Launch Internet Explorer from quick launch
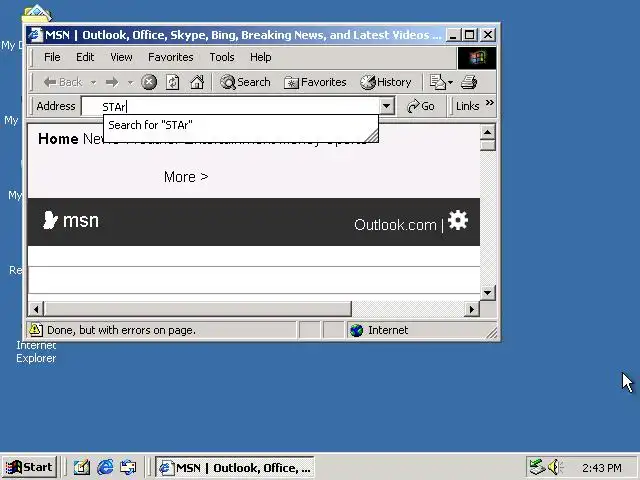This screenshot has height=480, width=640. pos(105,467)
